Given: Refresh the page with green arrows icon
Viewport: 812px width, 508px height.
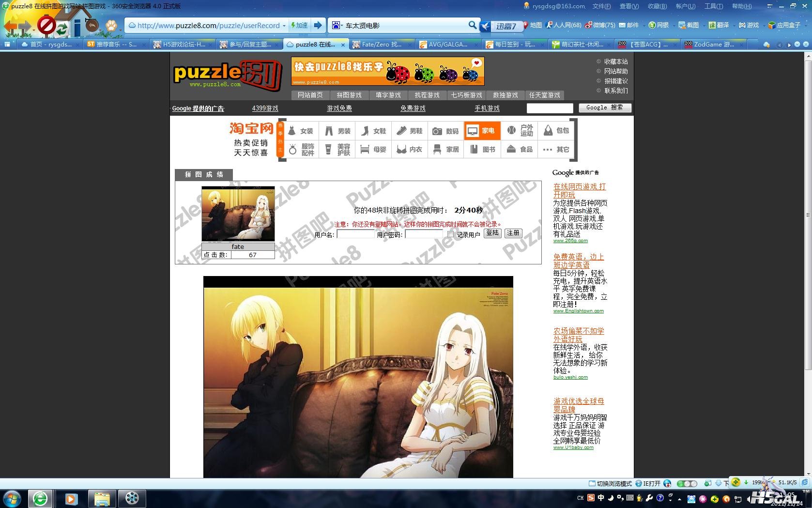Looking at the screenshot, I should point(62,29).
